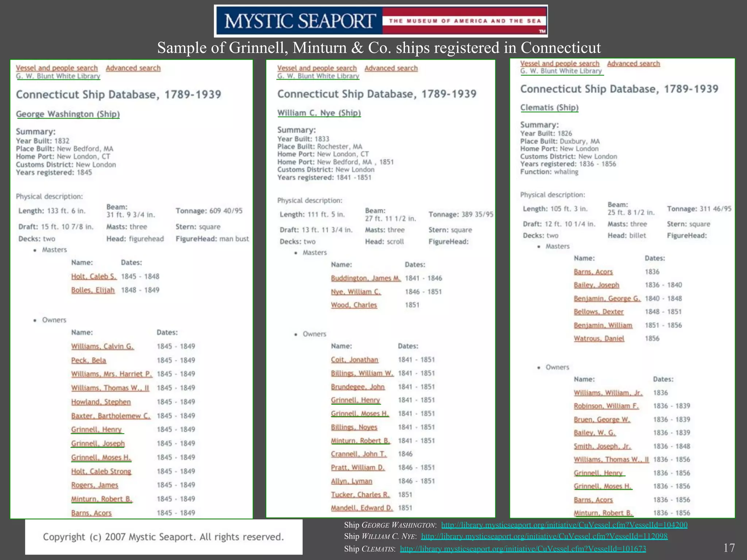Open owner 'Howland, Stephen' link
This screenshot has width=747, height=560.
[101, 402]
